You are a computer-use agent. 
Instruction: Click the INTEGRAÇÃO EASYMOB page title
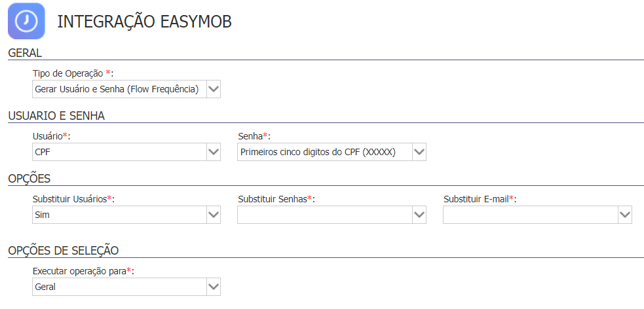click(x=144, y=22)
